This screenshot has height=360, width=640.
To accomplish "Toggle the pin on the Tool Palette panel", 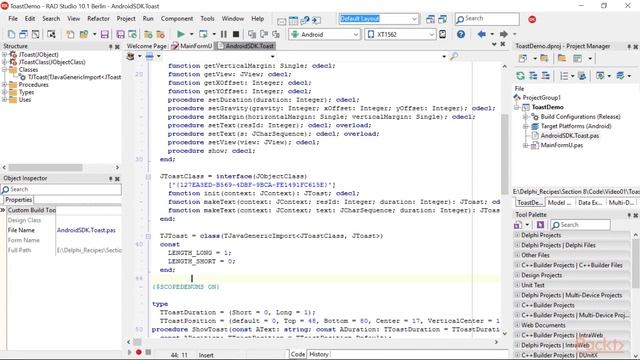I will tap(629, 215).
